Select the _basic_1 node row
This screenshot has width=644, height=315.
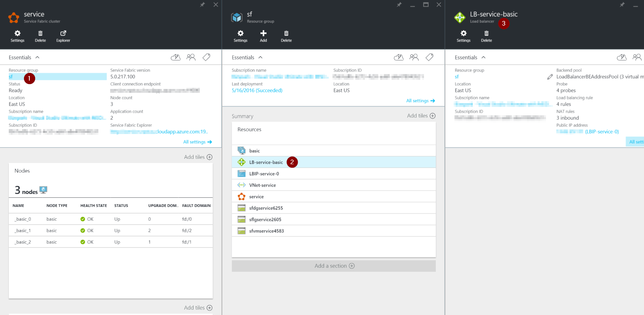tap(111, 231)
